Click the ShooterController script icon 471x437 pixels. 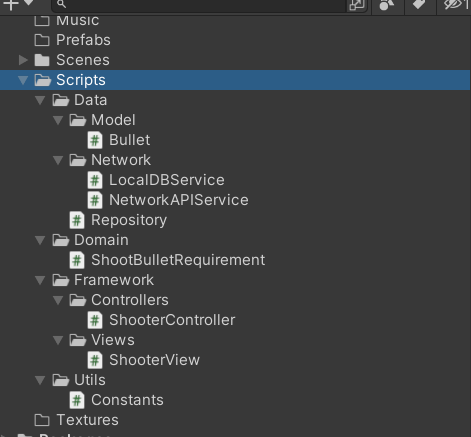click(95, 320)
